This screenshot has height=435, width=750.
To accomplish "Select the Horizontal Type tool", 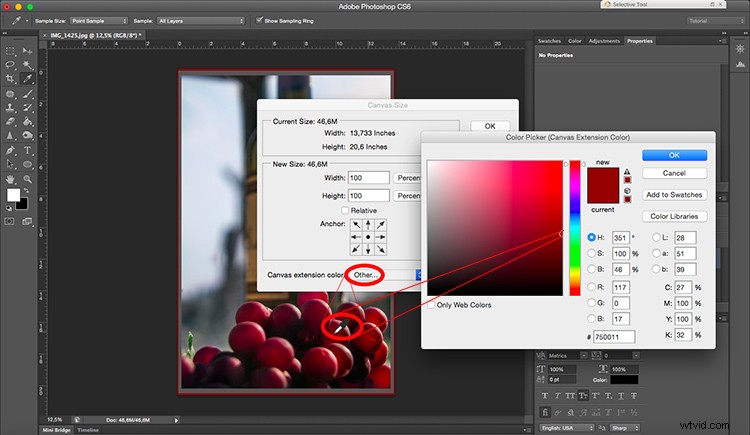I will pyautogui.click(x=27, y=150).
